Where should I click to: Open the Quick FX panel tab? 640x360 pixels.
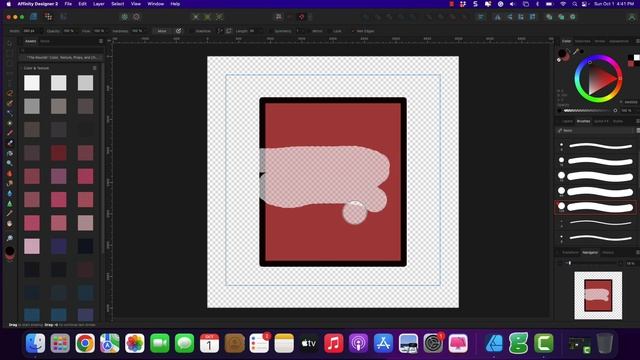pyautogui.click(x=601, y=121)
